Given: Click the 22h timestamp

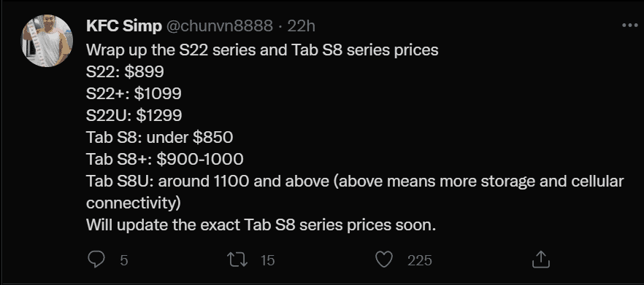Looking at the screenshot, I should (301, 26).
